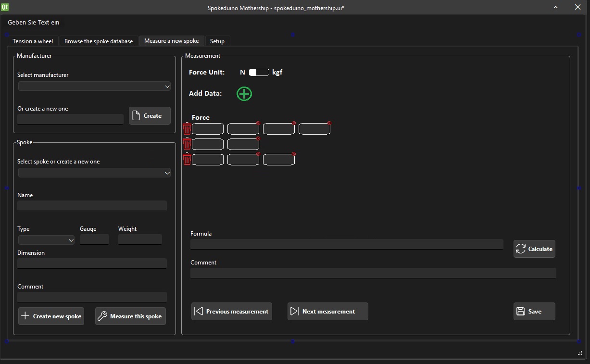Viewport: 590px width, 364px height.
Task: Open the Select manufacturer dropdown
Action: pos(94,87)
